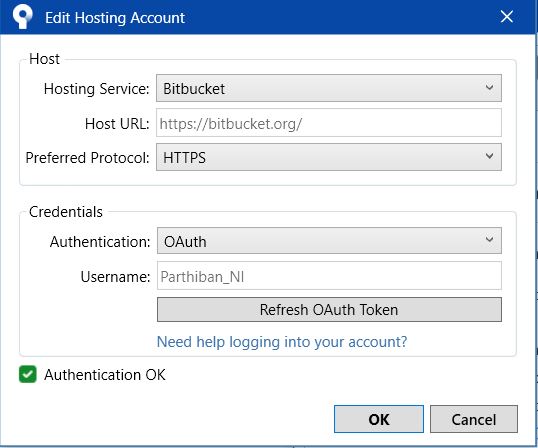Image resolution: width=538 pixels, height=448 pixels.
Task: Click the 'Host' group heading
Action: pos(44,59)
